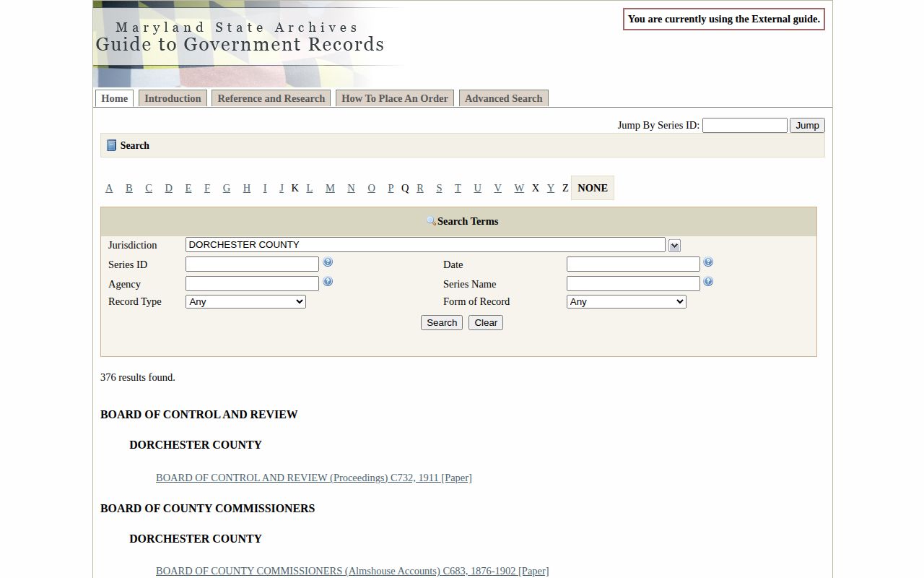The height and width of the screenshot is (578, 924).
Task: Select letter M in the alphabet index
Action: point(330,188)
